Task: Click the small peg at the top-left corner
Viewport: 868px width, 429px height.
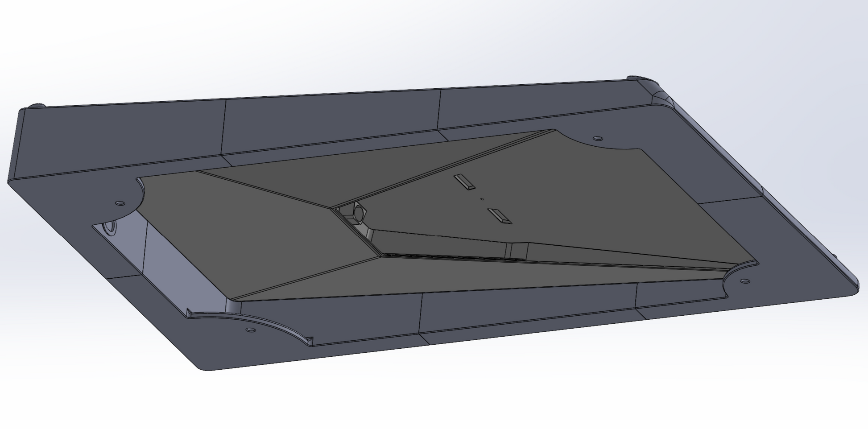Action: point(37,106)
